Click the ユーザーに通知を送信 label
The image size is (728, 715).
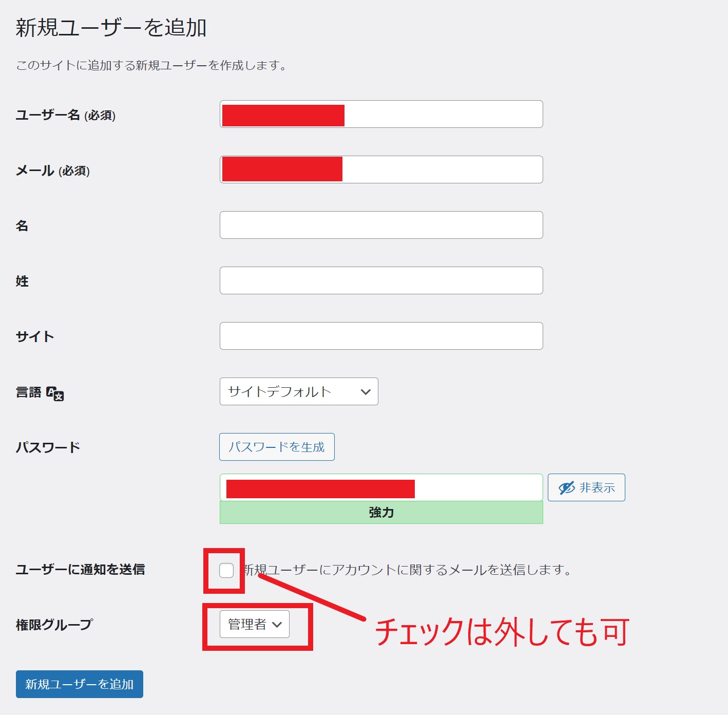(x=80, y=569)
